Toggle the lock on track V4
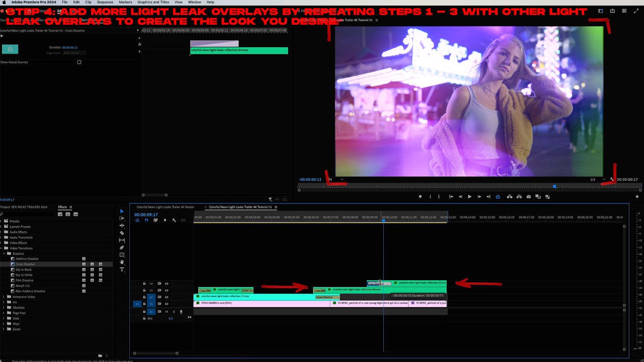Viewport: 644px width, 362px height. 144,284
